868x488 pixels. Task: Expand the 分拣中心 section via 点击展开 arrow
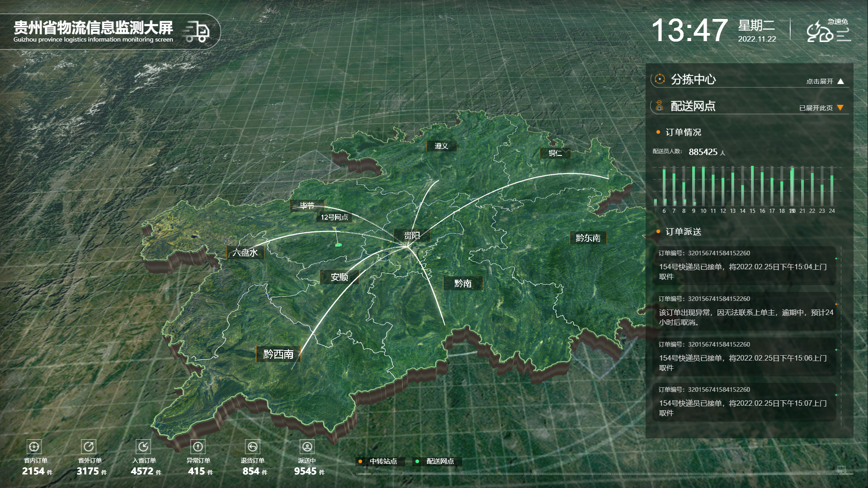tap(840, 81)
